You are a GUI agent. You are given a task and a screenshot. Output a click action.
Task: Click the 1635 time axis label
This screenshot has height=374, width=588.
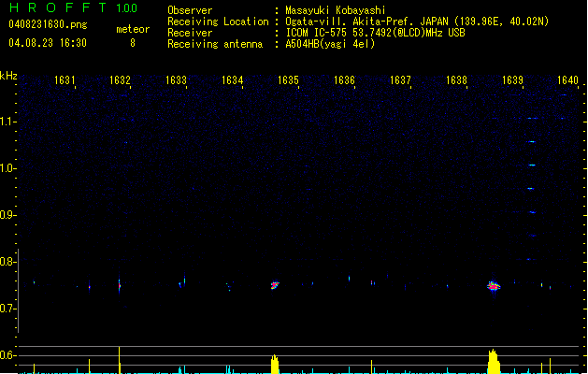click(x=288, y=80)
